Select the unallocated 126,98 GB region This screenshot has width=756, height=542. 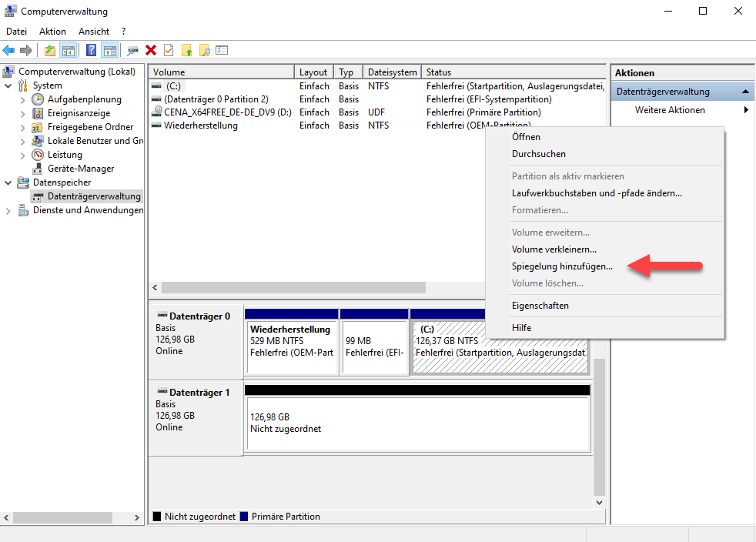point(416,422)
